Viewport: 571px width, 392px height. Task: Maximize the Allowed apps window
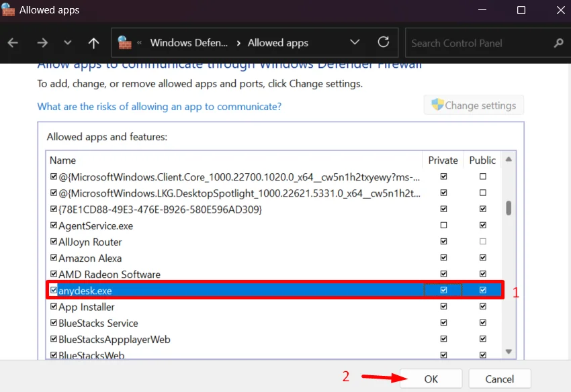pos(521,10)
